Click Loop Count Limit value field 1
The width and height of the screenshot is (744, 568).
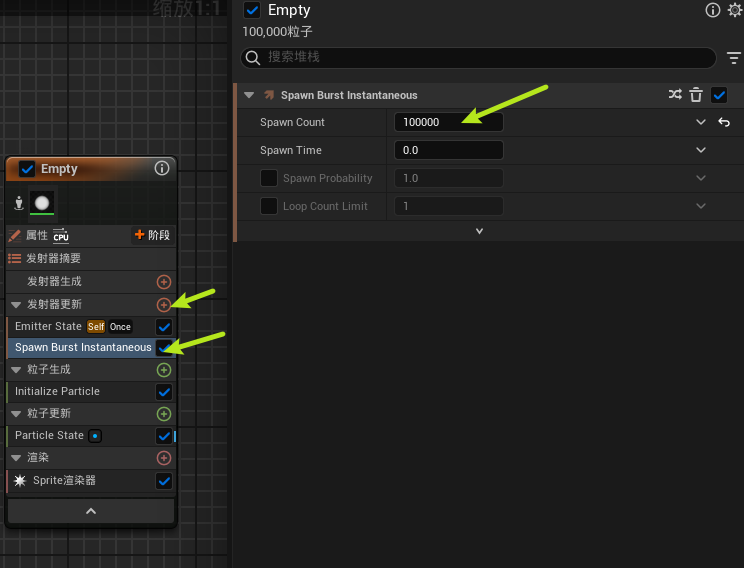click(448, 206)
